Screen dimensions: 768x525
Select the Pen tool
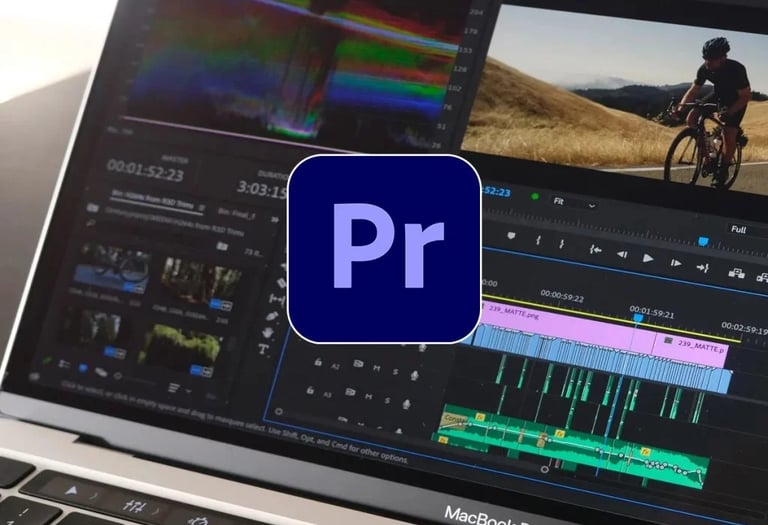(x=272, y=316)
